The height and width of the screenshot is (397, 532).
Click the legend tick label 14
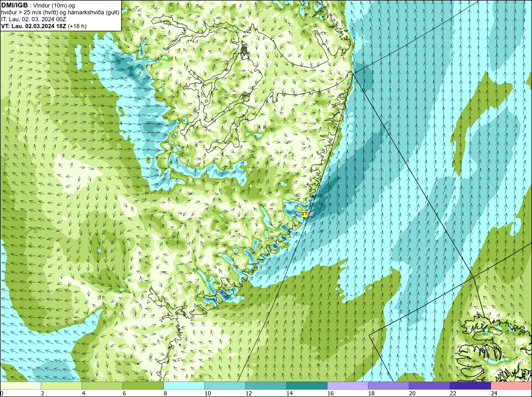pos(289,393)
